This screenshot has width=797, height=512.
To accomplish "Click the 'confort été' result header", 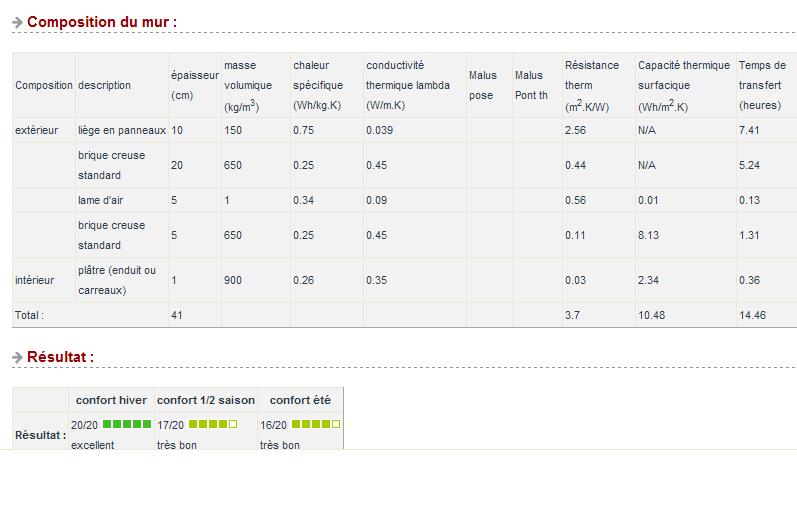I will coord(300,400).
